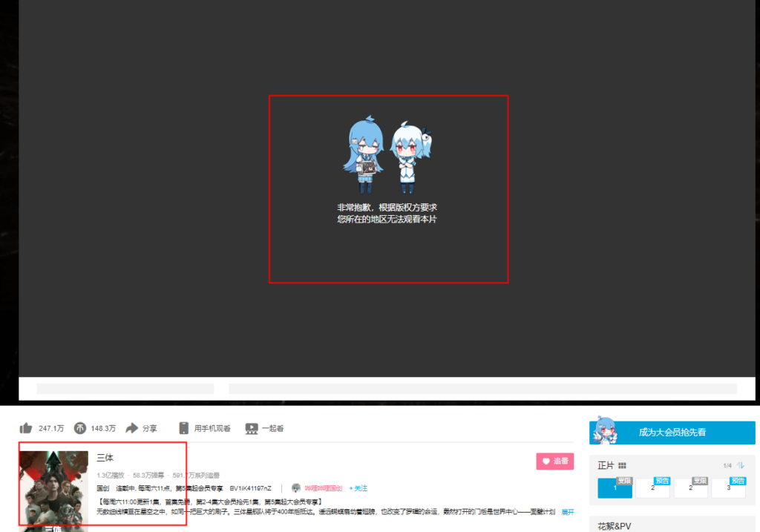Click 成为大会员抢先看 membership banner
The width and height of the screenshot is (760, 532).
[672, 432]
